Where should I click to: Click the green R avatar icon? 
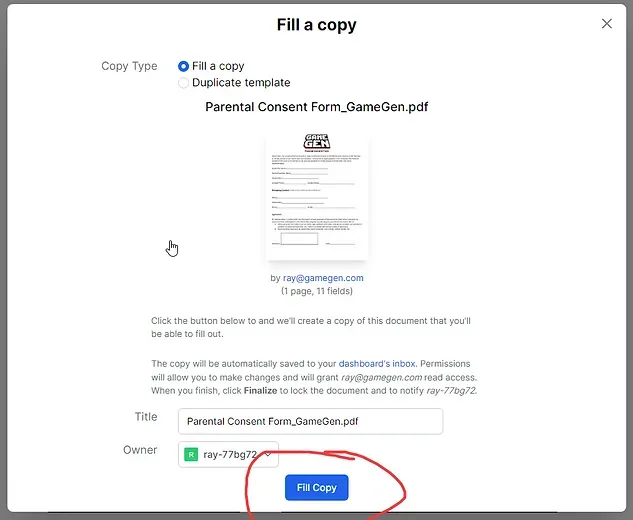click(x=191, y=455)
